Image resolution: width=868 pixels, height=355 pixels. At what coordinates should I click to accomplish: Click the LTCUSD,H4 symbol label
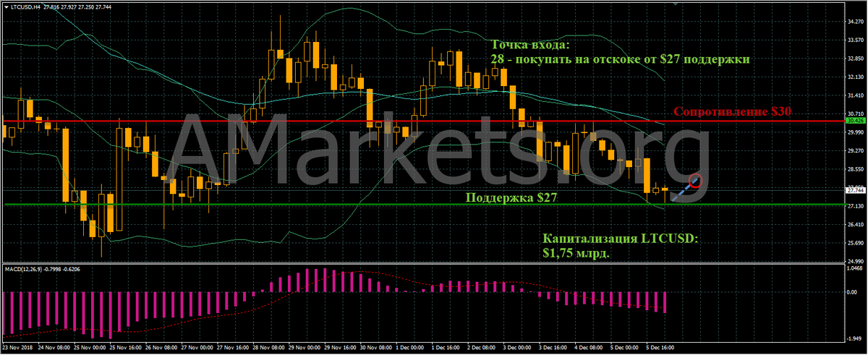pyautogui.click(x=25, y=7)
